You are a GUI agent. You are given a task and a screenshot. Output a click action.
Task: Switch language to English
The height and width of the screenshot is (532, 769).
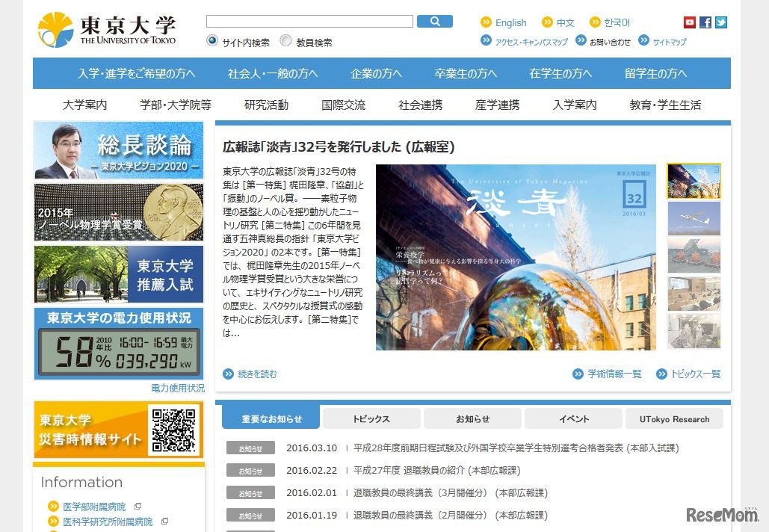(x=510, y=22)
